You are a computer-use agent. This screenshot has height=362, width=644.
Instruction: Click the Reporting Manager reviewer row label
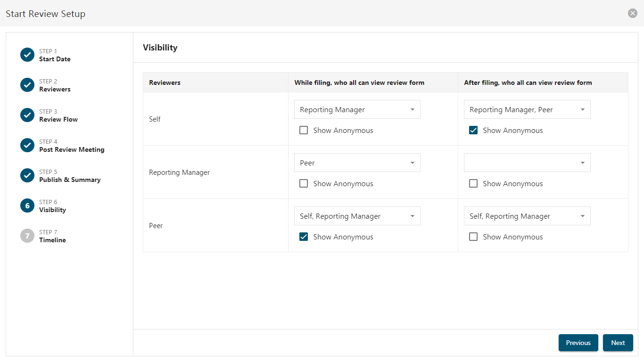click(179, 173)
